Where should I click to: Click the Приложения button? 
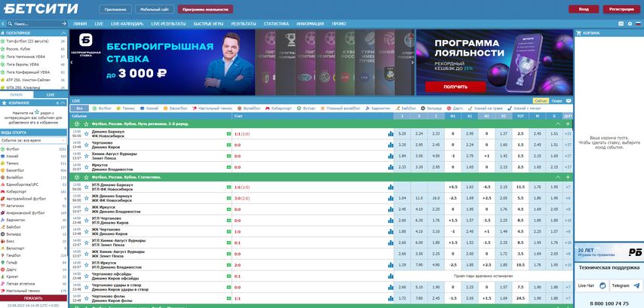point(115,9)
